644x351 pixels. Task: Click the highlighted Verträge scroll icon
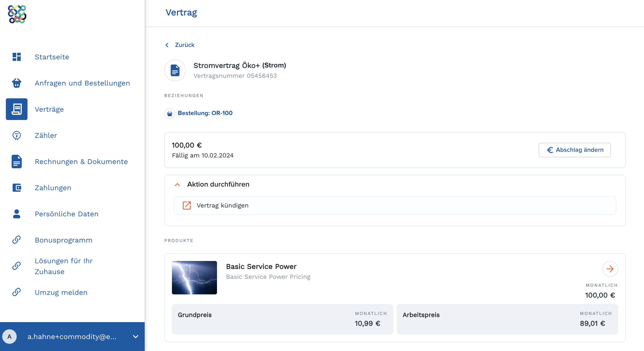tap(16, 109)
